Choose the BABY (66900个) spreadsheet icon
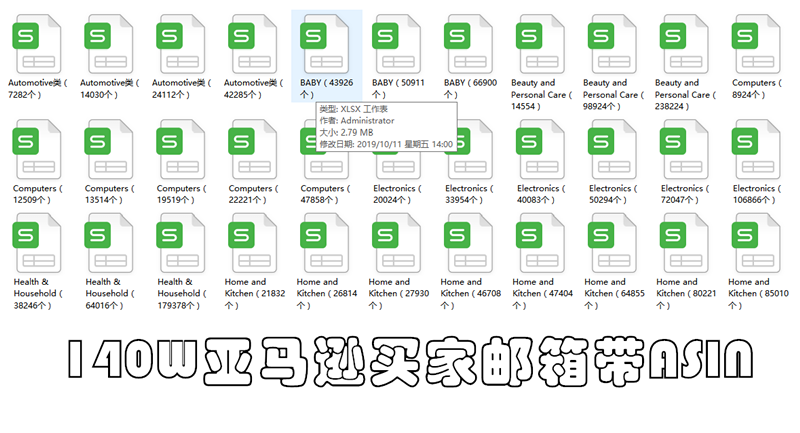 point(469,44)
